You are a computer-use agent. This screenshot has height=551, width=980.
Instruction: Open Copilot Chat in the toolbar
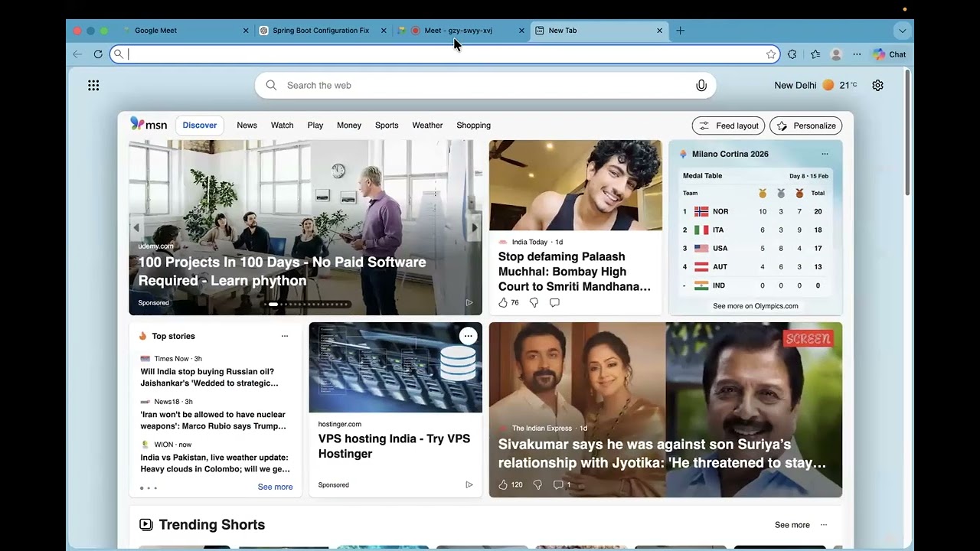click(x=890, y=54)
